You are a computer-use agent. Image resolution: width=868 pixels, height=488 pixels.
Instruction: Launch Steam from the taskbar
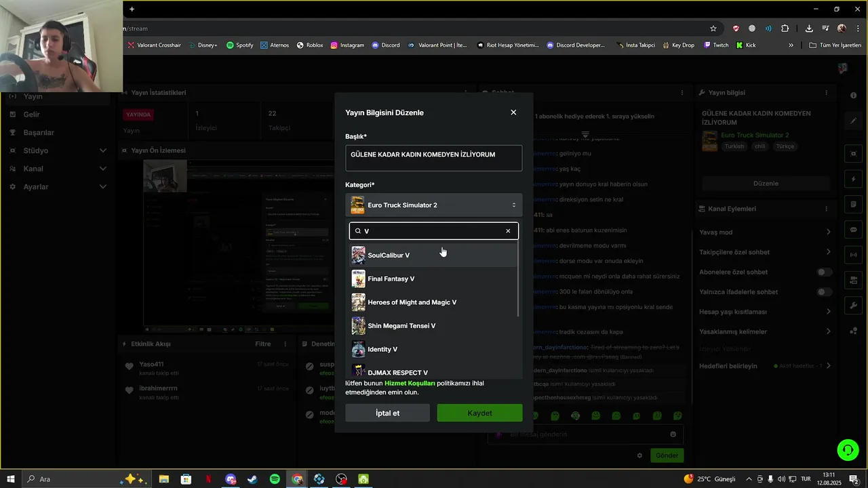click(252, 479)
